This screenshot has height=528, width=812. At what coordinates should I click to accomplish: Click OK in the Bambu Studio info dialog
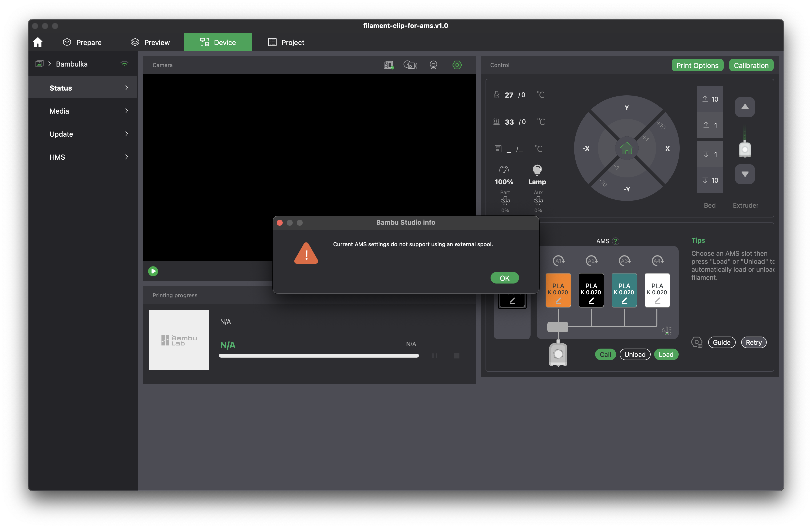(x=504, y=278)
